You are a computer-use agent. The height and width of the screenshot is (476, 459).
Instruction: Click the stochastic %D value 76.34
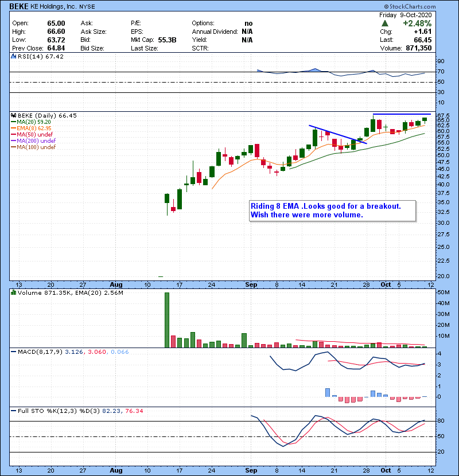[x=134, y=411]
